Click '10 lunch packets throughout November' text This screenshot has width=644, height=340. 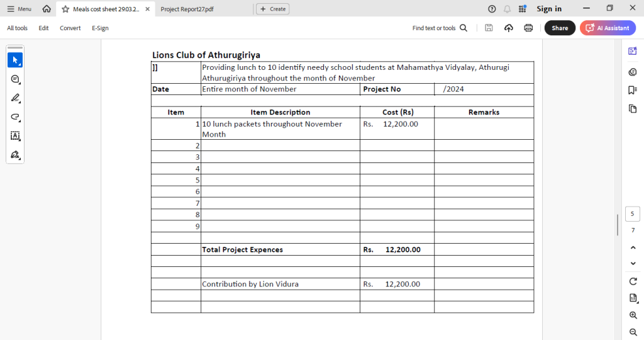point(272,124)
